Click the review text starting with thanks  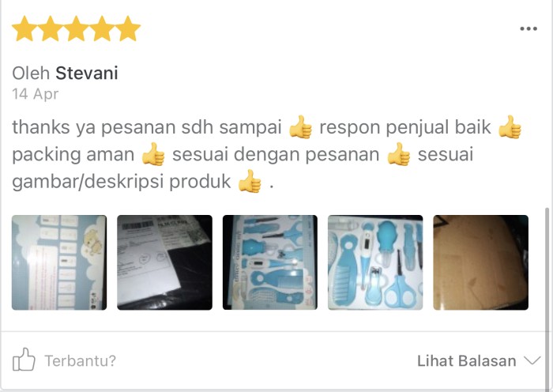pyautogui.click(x=267, y=154)
